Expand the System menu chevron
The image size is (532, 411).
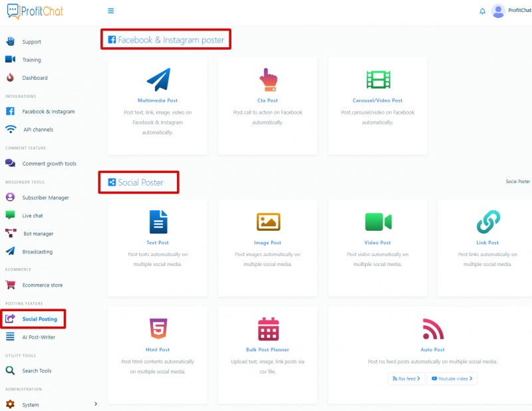point(96,404)
